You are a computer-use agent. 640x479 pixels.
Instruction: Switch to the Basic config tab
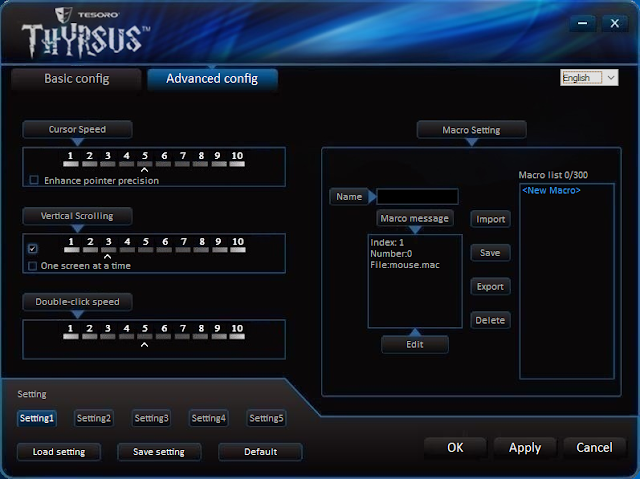76,78
